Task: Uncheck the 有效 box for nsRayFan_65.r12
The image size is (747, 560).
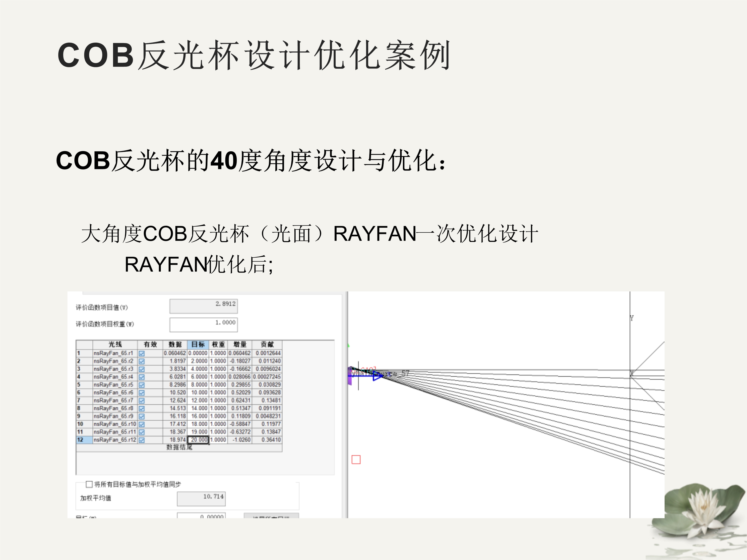Action: 142,440
